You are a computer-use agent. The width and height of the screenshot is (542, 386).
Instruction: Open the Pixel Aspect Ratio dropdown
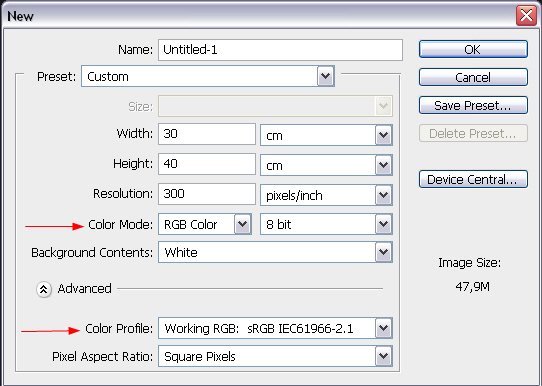(275, 356)
